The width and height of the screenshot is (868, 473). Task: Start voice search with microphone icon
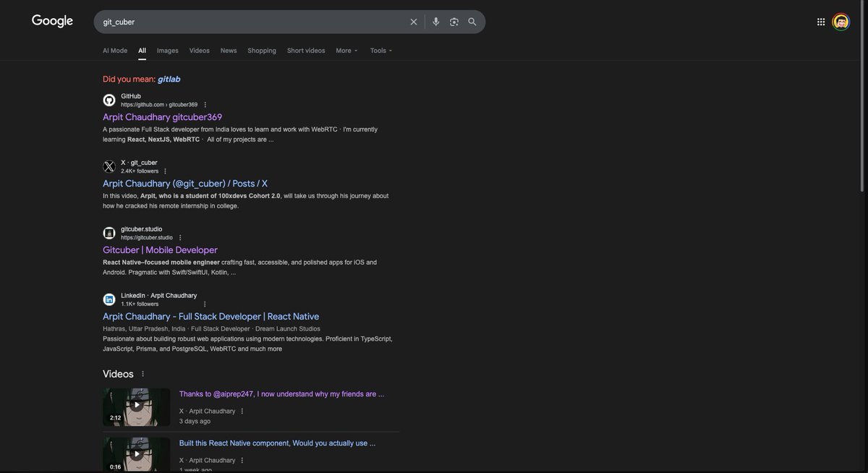click(x=436, y=22)
